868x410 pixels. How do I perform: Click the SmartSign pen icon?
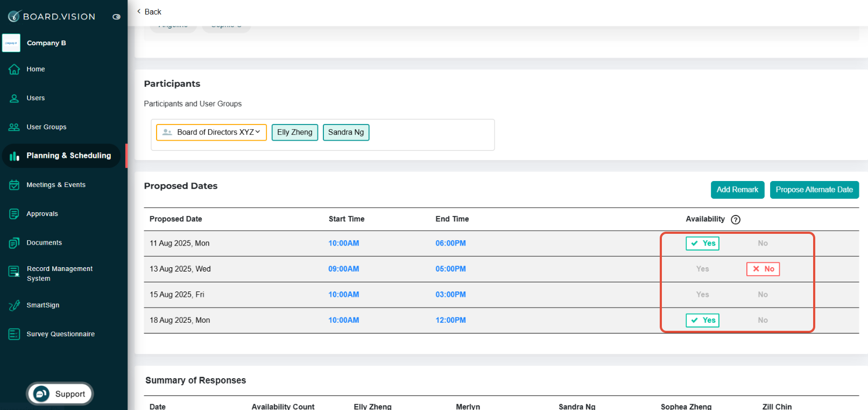pos(15,305)
